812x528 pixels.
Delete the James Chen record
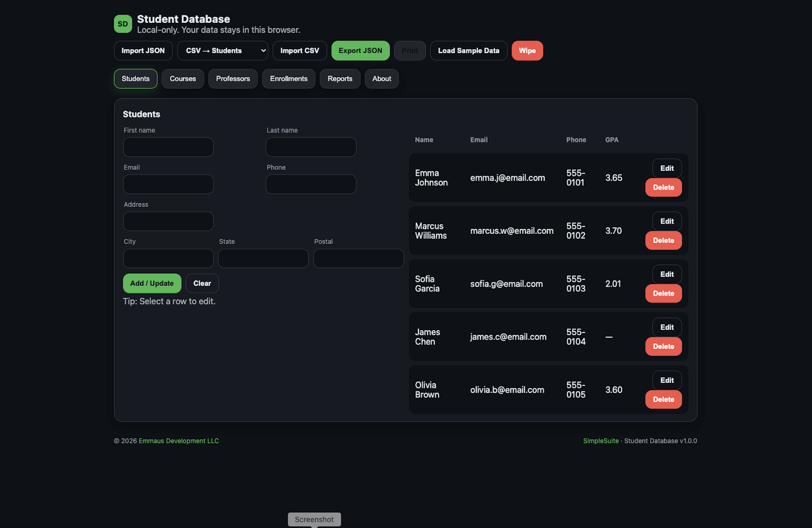tap(663, 346)
